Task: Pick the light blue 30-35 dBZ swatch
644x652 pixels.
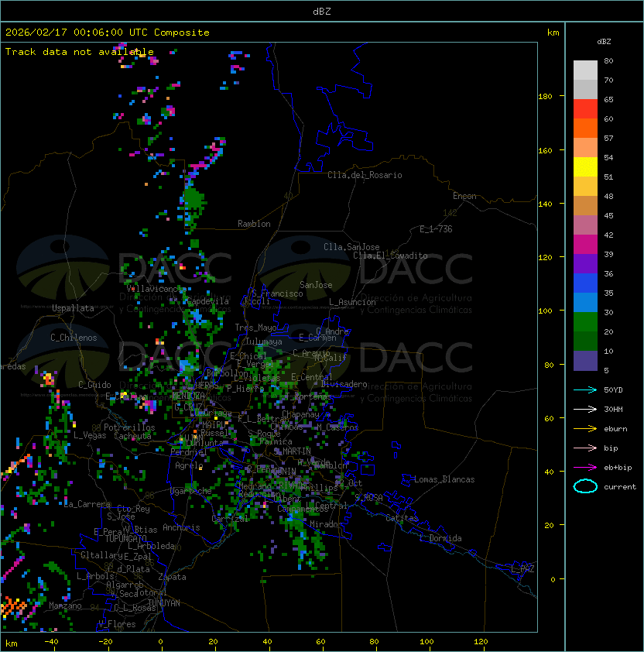Action: (585, 302)
